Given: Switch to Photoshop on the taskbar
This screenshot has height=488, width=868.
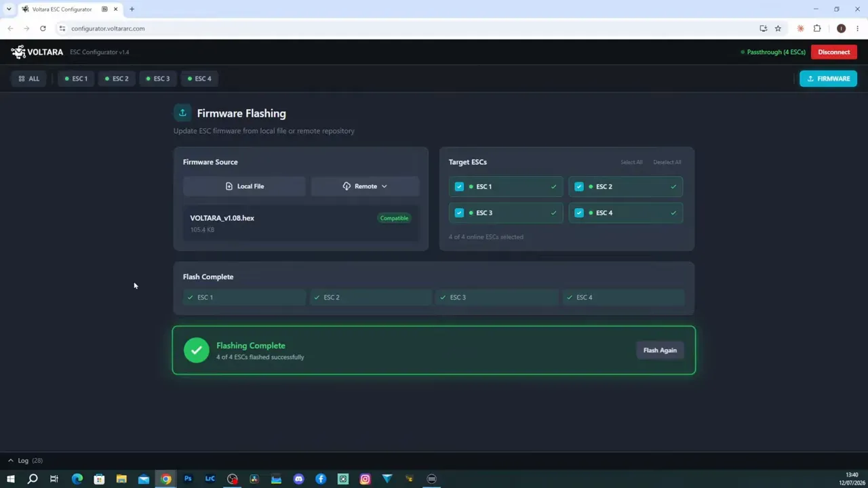Looking at the screenshot, I should (188, 479).
